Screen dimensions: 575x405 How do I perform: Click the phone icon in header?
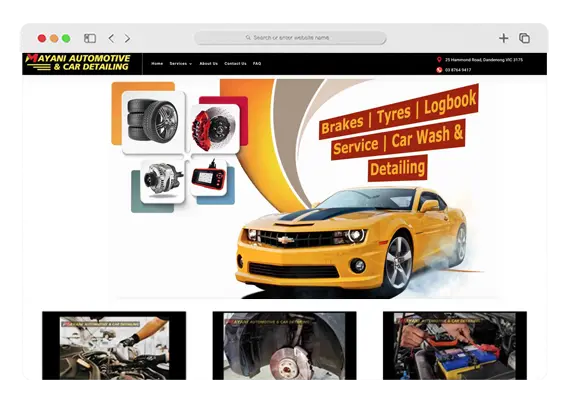439,70
